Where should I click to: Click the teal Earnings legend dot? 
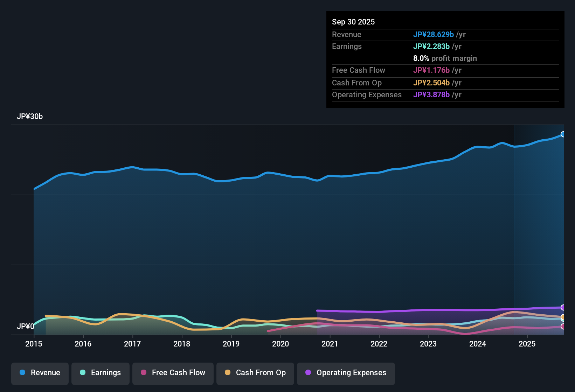coord(83,373)
